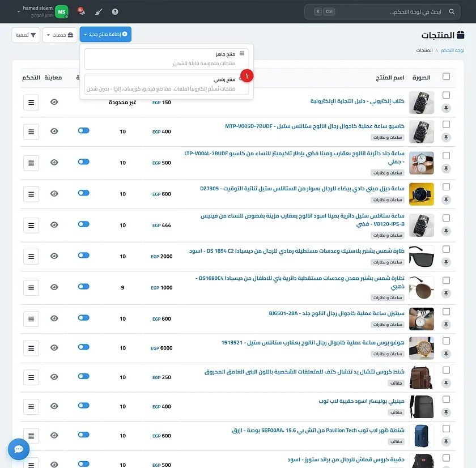The image size is (476, 468).
Task: Open the e-commerce guide e-book link
Action: [357, 101]
